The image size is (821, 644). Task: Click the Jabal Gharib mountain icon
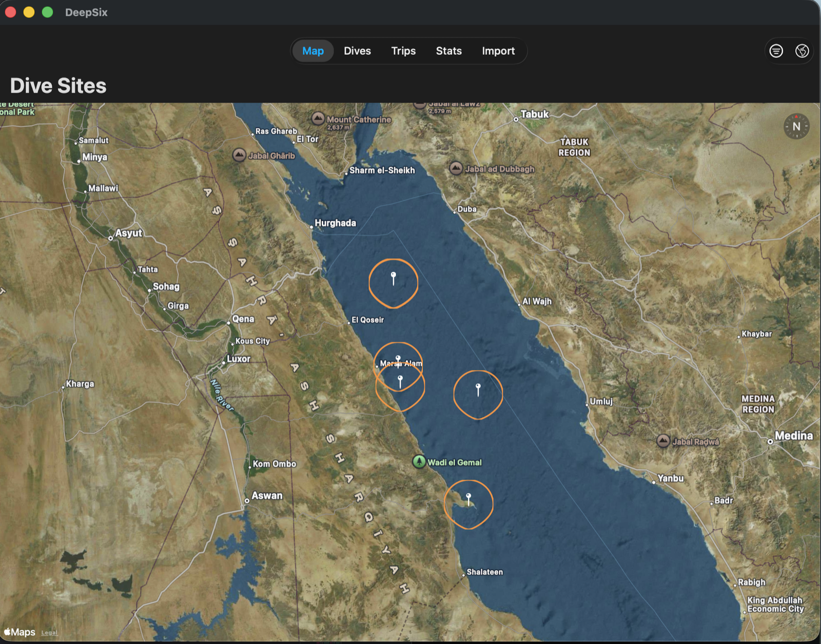point(239,155)
